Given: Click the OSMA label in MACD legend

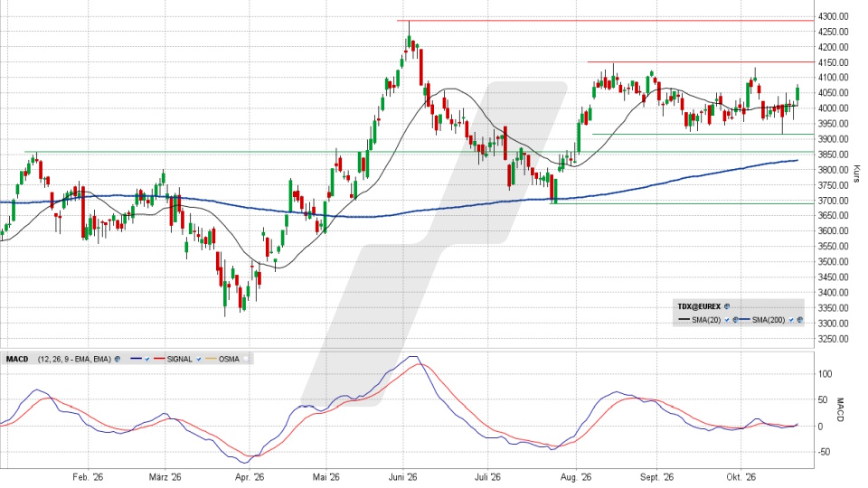Looking at the screenshot, I should [x=229, y=359].
